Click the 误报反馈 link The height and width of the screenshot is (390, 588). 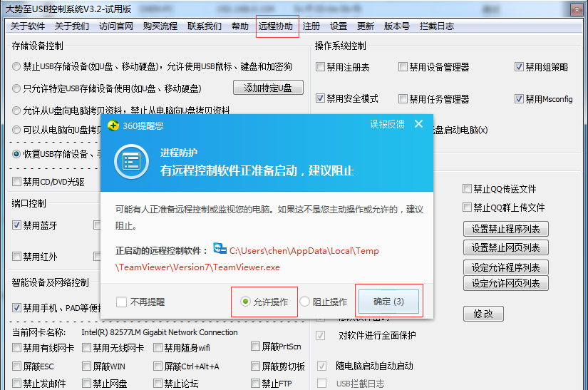(x=388, y=124)
